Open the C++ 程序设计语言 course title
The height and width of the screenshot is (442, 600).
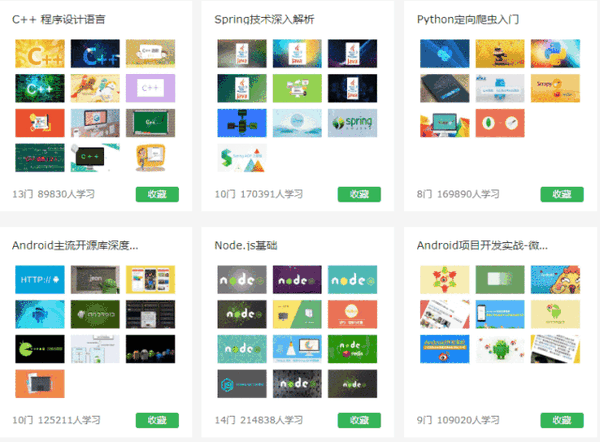click(59, 19)
